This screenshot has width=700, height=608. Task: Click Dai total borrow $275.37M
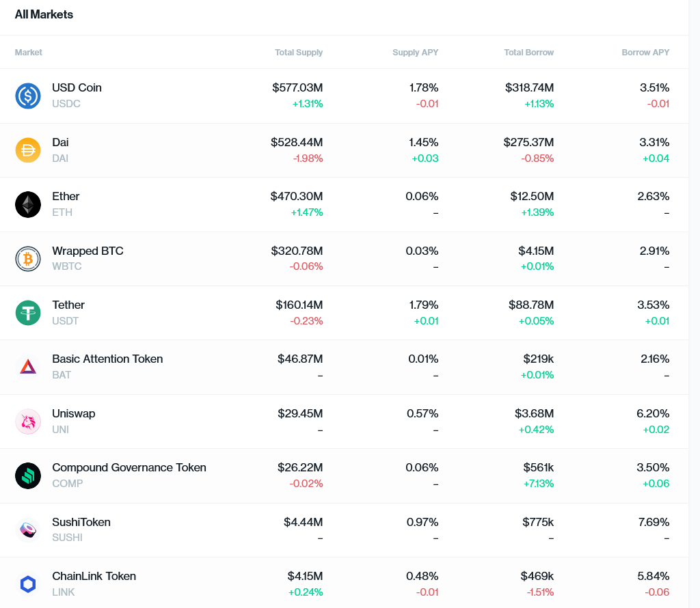coord(528,142)
